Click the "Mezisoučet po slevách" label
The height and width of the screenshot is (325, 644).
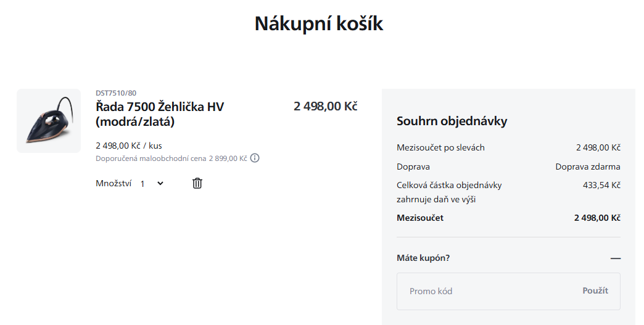[440, 147]
